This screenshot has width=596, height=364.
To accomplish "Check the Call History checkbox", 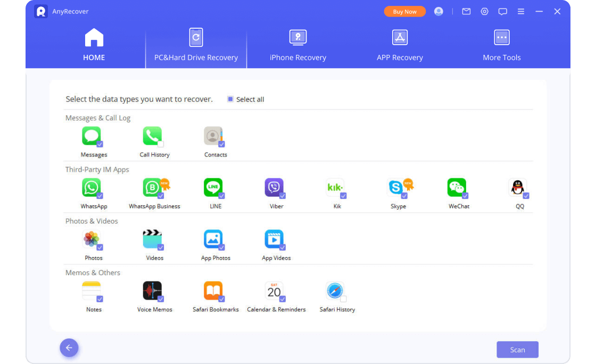I will pyautogui.click(x=160, y=144).
